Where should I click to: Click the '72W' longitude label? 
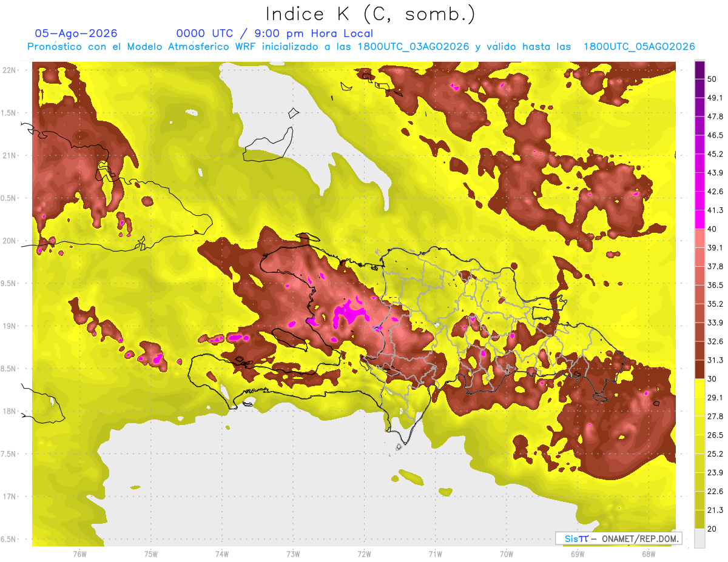point(364,554)
